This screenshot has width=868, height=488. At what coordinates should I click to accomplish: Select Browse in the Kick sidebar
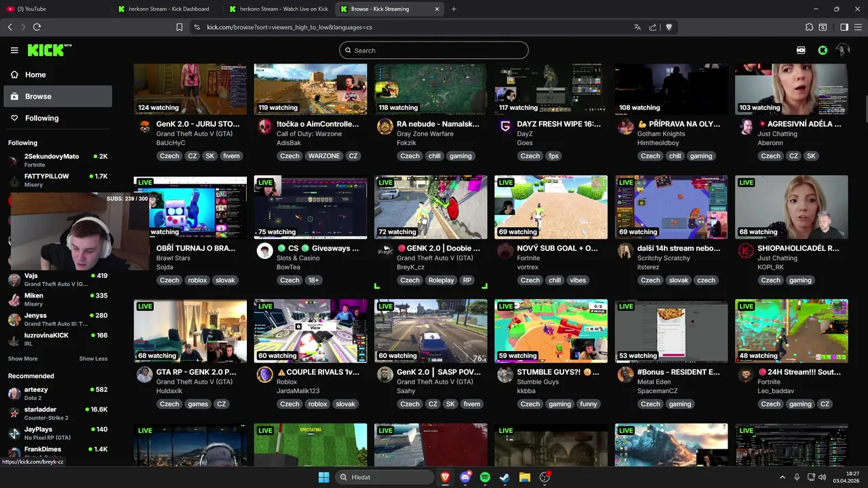click(57, 96)
